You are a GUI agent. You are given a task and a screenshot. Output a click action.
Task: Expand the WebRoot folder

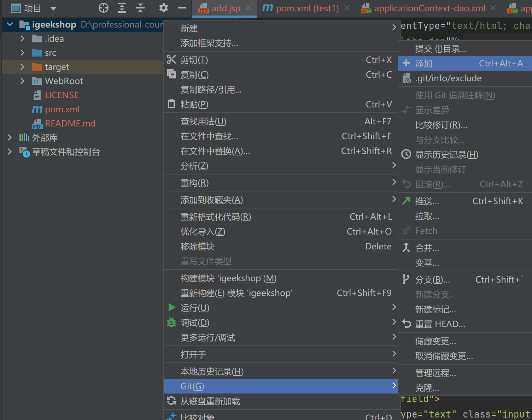(22, 81)
